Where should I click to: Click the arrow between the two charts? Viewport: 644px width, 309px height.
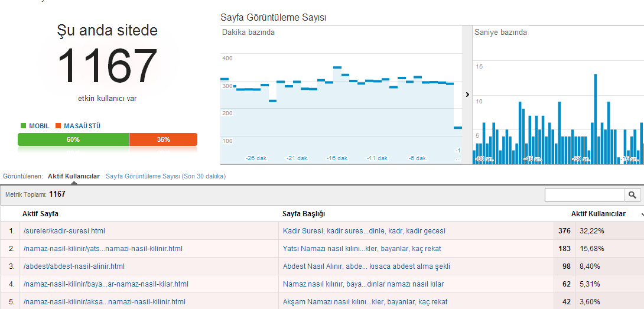(x=467, y=95)
